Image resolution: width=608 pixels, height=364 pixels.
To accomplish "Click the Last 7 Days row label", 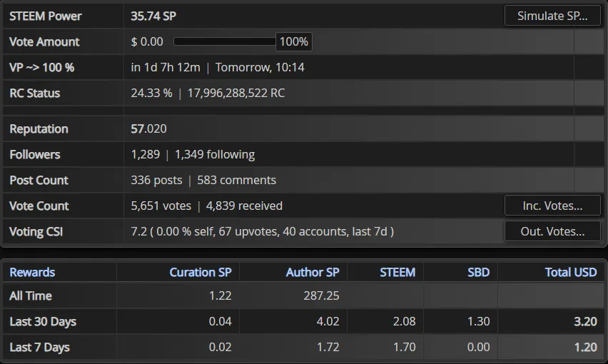I will 39,347.
